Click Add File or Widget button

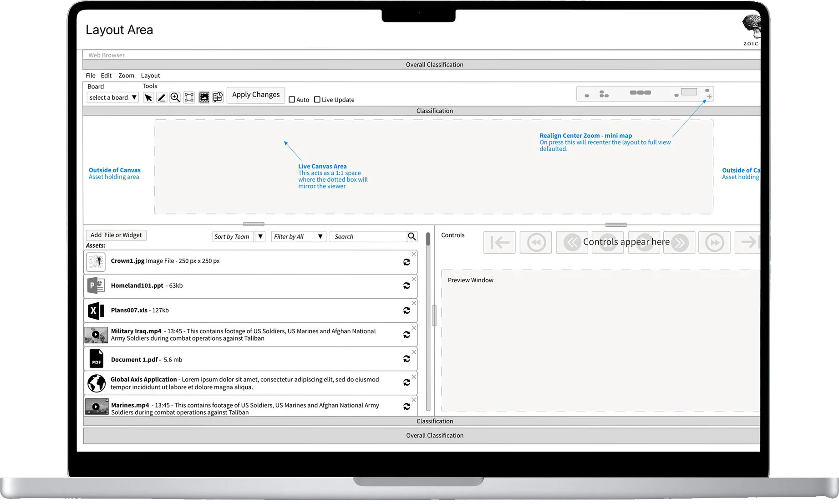(x=116, y=235)
